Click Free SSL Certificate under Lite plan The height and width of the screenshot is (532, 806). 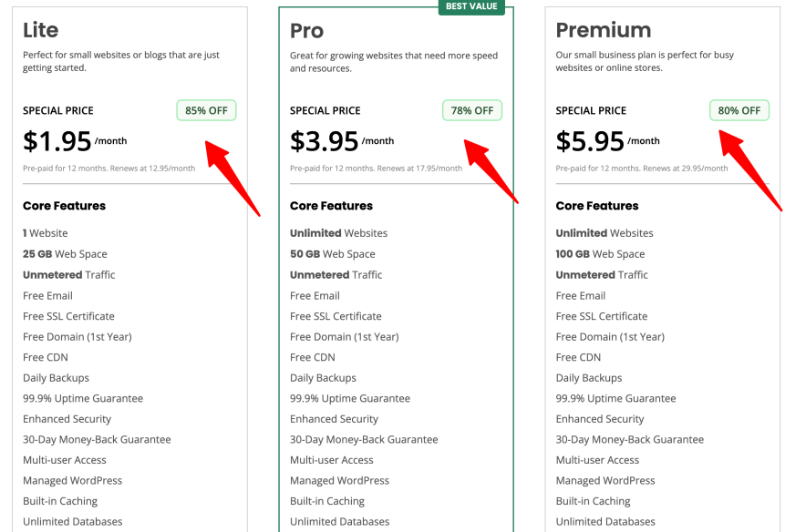pos(71,315)
